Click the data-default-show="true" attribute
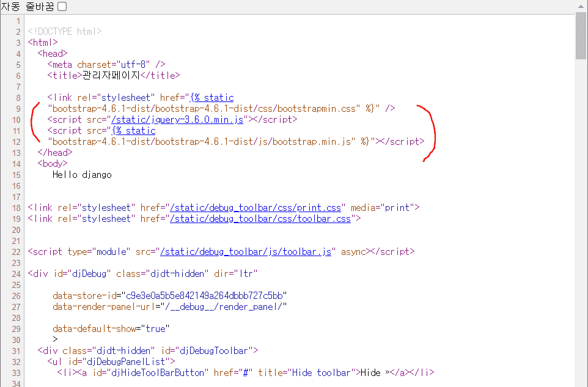 pos(111,329)
